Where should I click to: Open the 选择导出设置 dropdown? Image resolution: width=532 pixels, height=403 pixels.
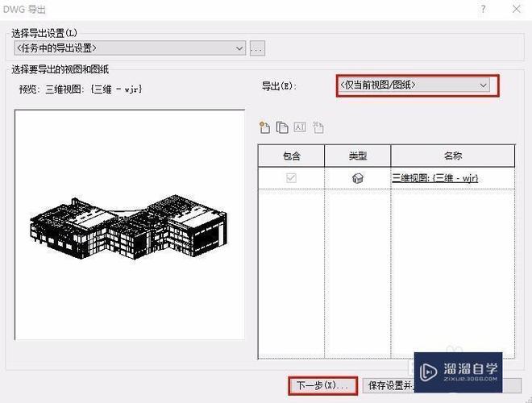[130, 48]
